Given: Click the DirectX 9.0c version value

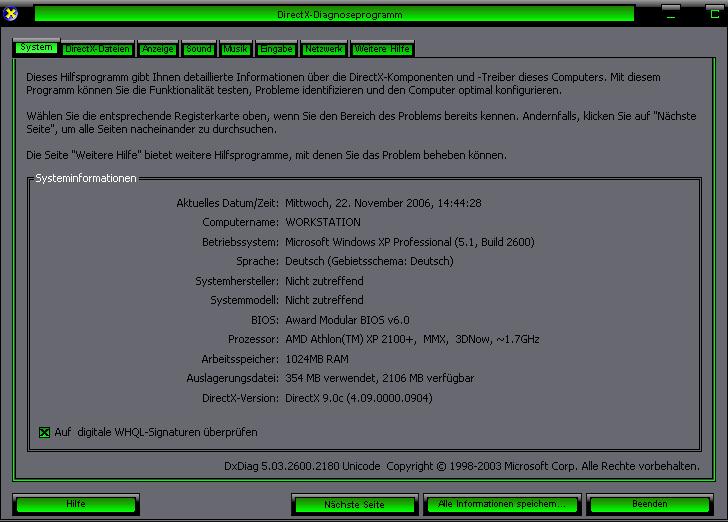Looking at the screenshot, I should click(358, 398).
